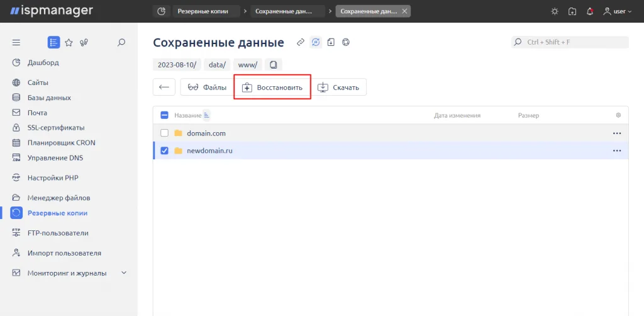The height and width of the screenshot is (316, 644).
Task: Toggle the hamburger sidebar menu
Action: pyautogui.click(x=16, y=42)
